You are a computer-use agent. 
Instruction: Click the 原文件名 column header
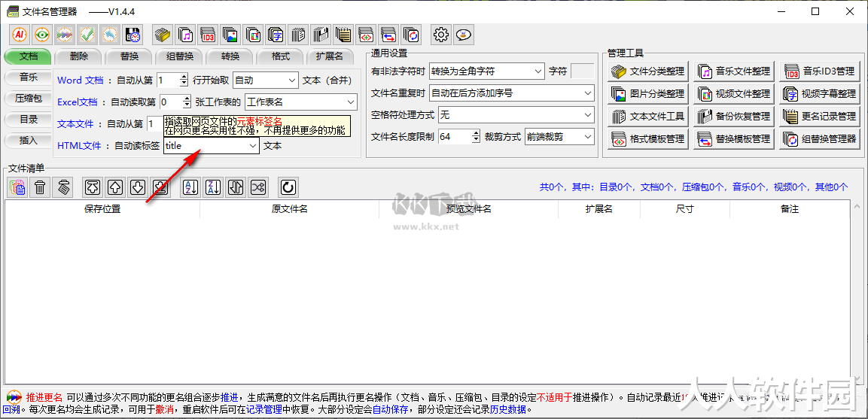(290, 209)
